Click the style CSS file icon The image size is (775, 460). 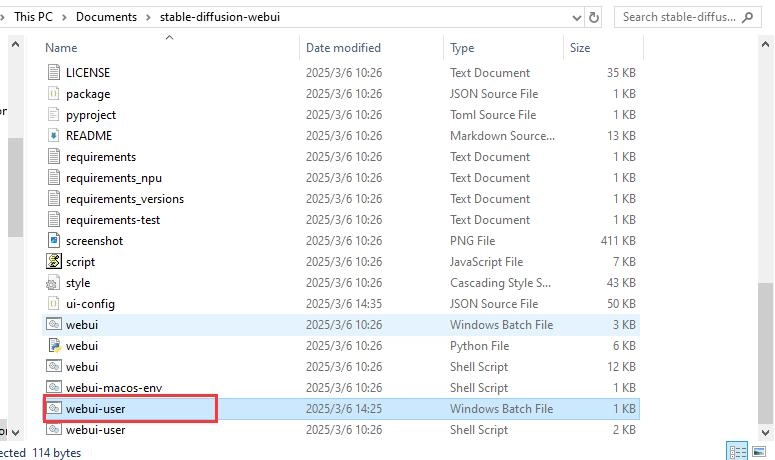click(54, 283)
